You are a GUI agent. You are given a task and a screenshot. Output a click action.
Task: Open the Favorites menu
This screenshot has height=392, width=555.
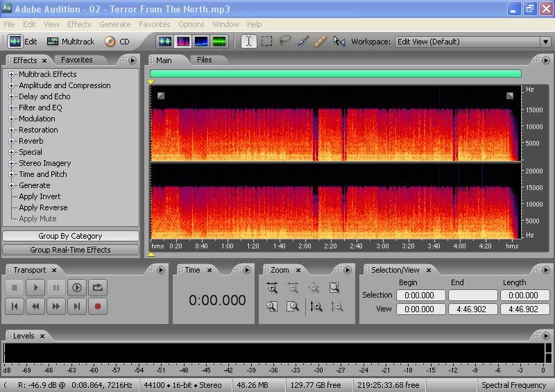click(x=154, y=24)
